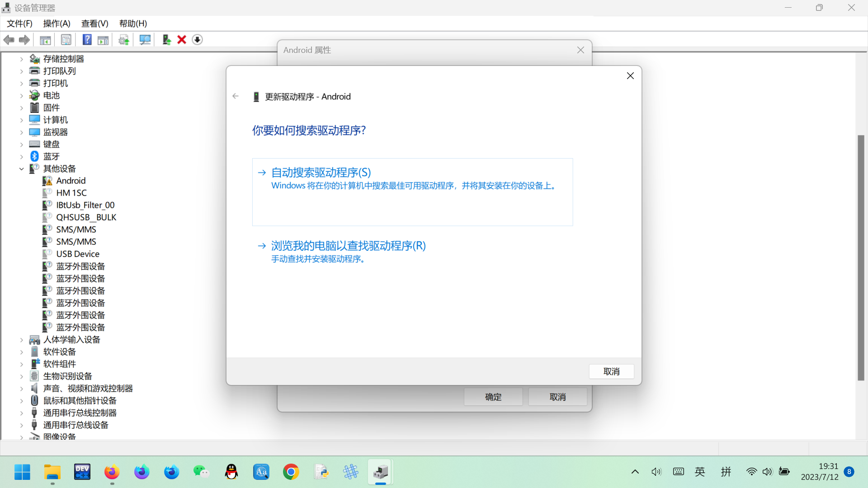Image resolution: width=868 pixels, height=488 pixels.
Task: Select the 生物识别设备 category
Action: click(67, 376)
